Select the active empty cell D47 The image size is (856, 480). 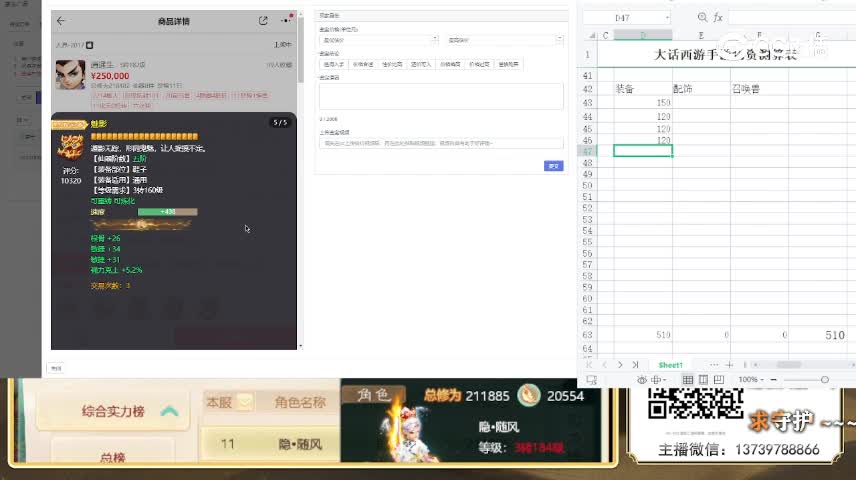click(643, 151)
